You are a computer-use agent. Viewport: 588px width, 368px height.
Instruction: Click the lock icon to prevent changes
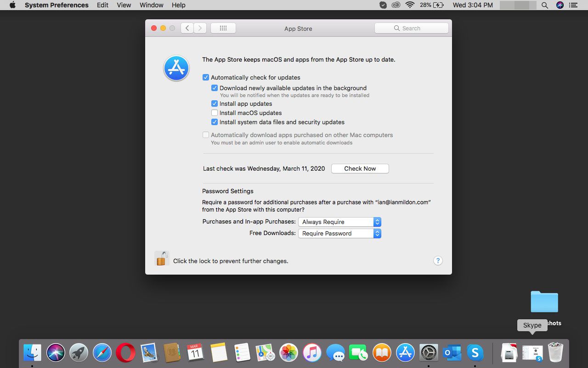tap(162, 259)
